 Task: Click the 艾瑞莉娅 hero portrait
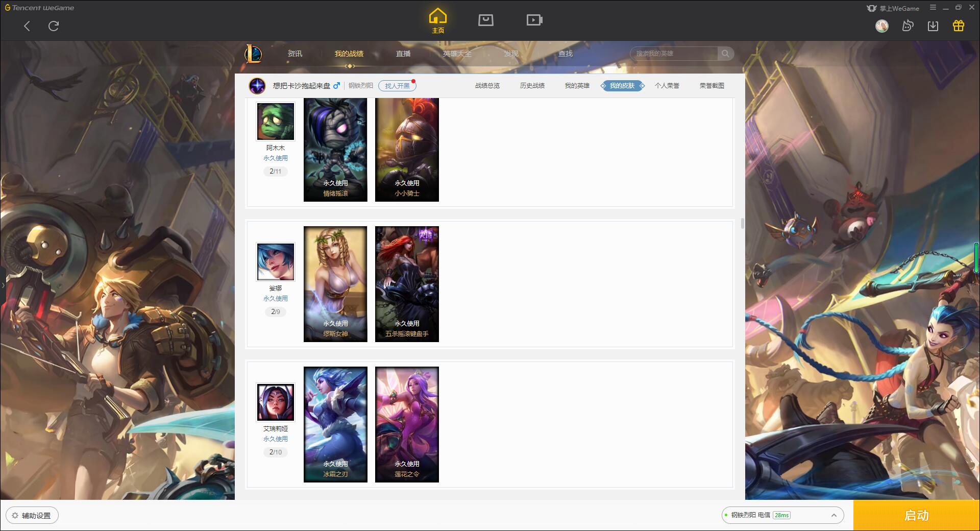click(276, 402)
